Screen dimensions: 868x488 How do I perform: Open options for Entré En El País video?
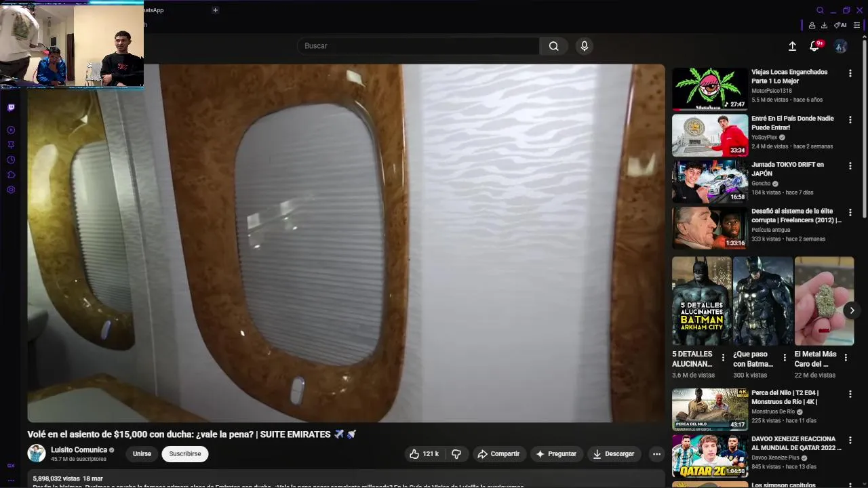point(850,119)
